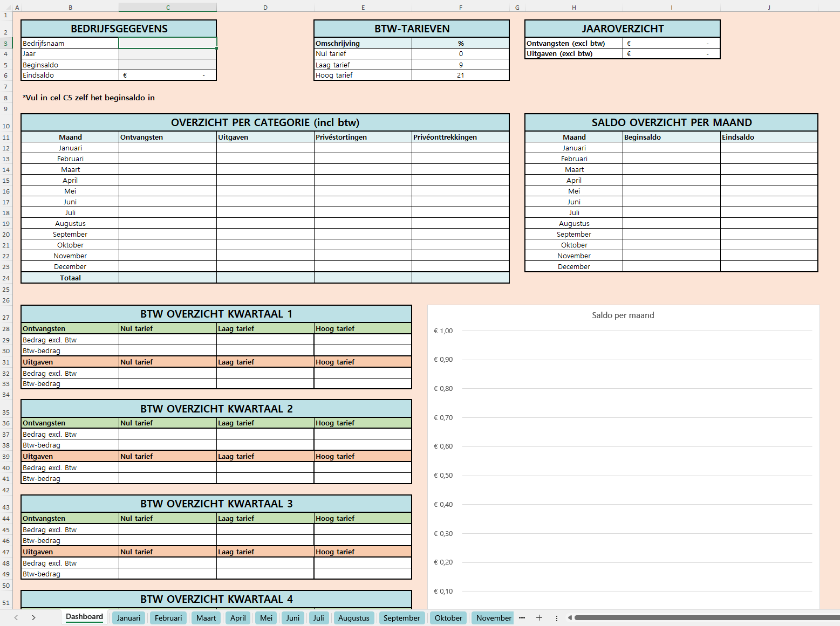Click the Saldo per maand chart title
Viewport: 840px width, 626px height.
(x=623, y=315)
